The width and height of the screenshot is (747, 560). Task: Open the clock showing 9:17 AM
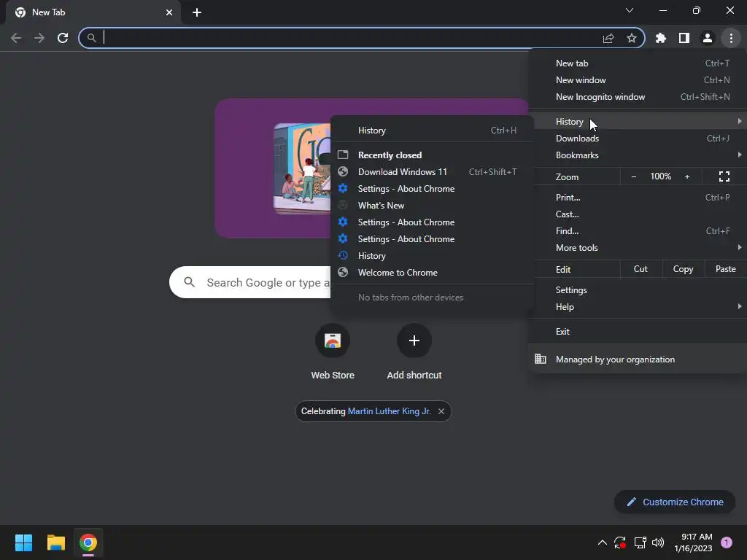694,542
